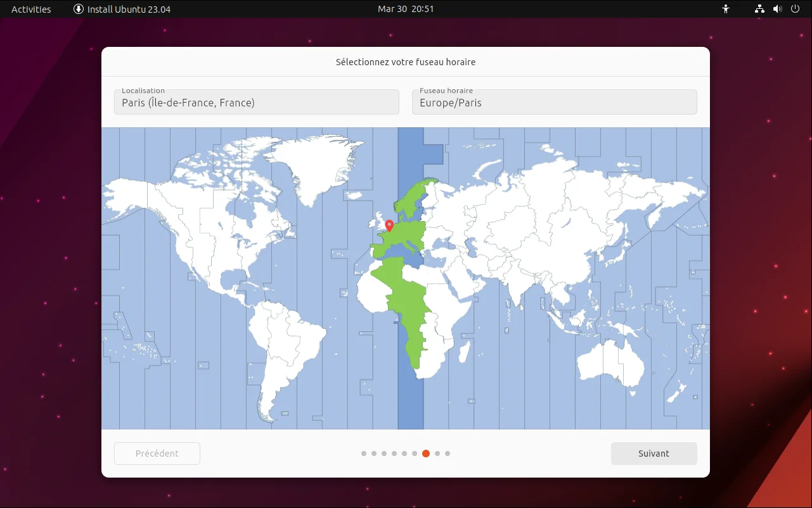The width and height of the screenshot is (812, 508).
Task: Open the clock showing Mar 30 20:51
Action: tap(406, 9)
